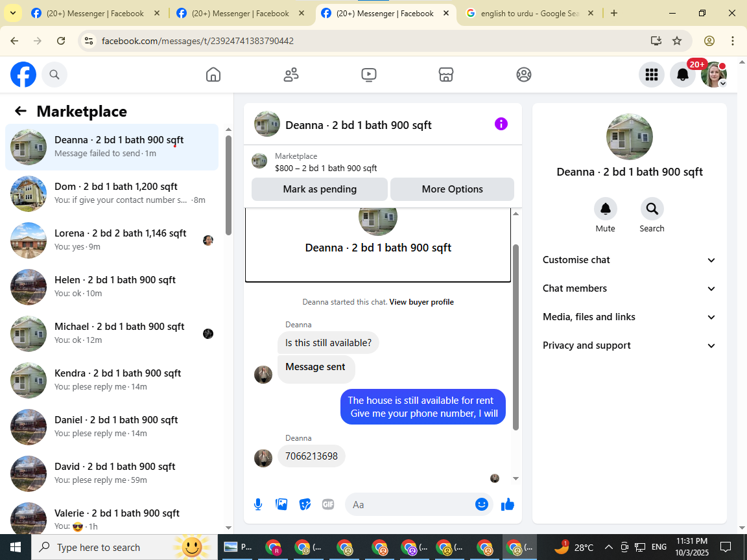The image size is (747, 560).
Task: Open a new browser tab
Action: (614, 14)
